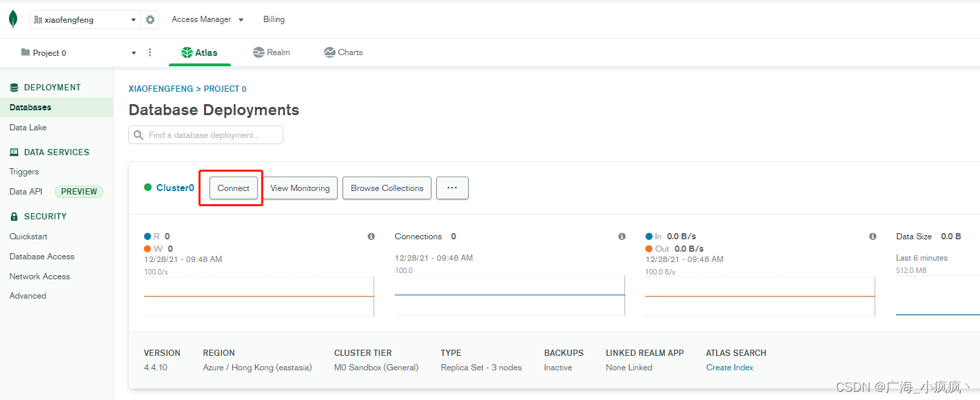The image size is (980, 400).
Task: Click the Connections chart graph
Action: pyautogui.click(x=510, y=297)
